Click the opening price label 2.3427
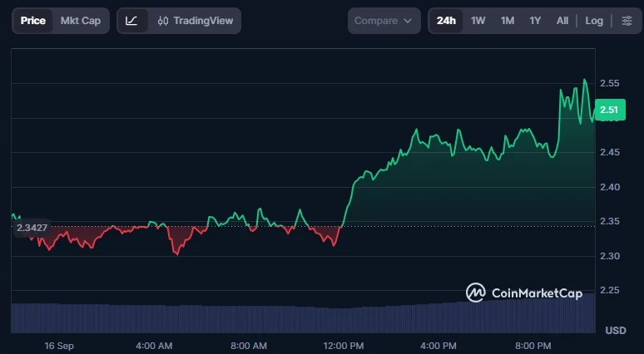 click(32, 228)
